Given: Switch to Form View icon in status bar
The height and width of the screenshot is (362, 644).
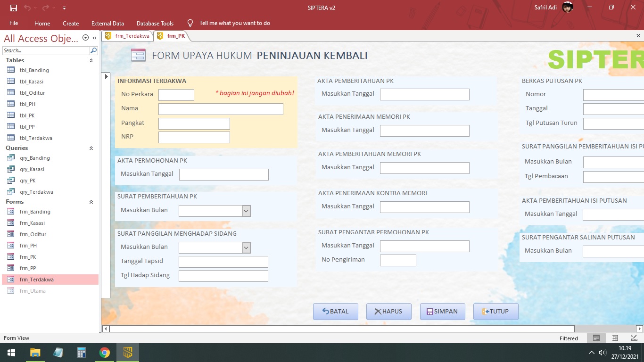Looking at the screenshot, I should (596, 338).
